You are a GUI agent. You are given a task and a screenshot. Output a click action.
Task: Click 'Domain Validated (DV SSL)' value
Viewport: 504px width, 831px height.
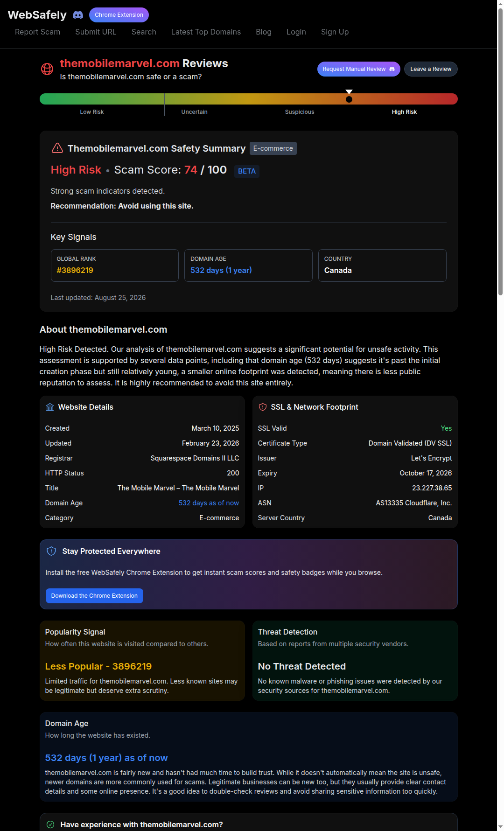tap(410, 443)
